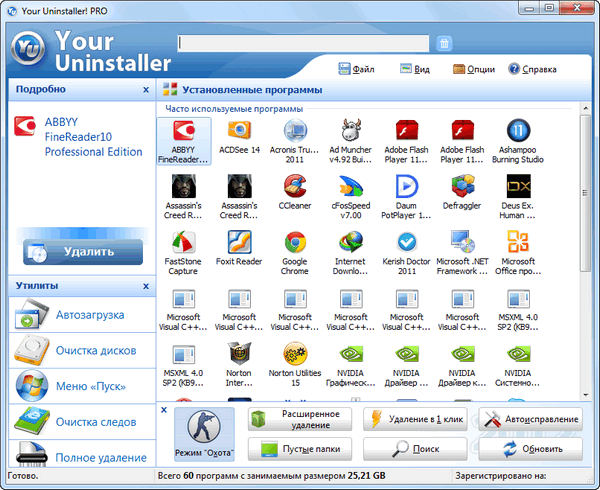Close the bottom action toolbar panel
The height and width of the screenshot is (490, 600).
[164, 409]
